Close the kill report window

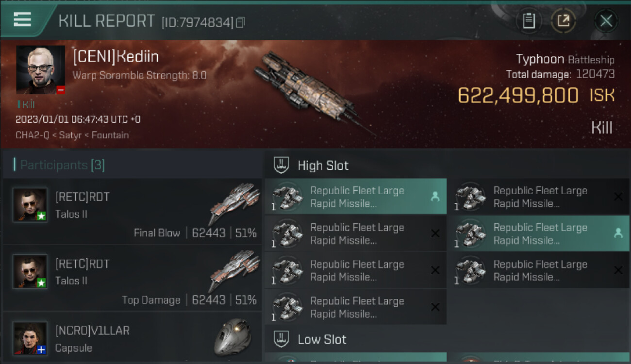click(606, 21)
